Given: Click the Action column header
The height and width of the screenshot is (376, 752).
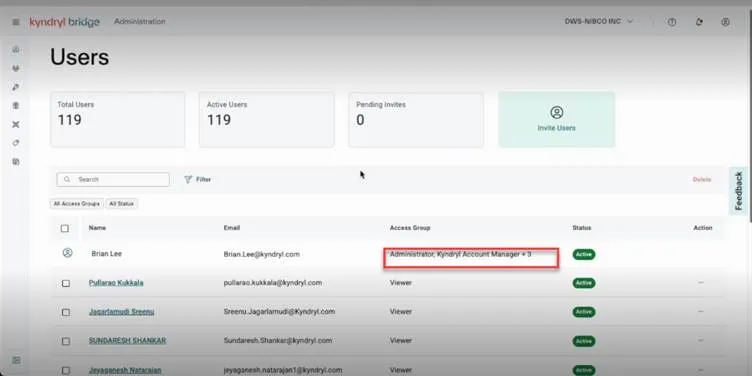Looking at the screenshot, I should pyautogui.click(x=703, y=228).
